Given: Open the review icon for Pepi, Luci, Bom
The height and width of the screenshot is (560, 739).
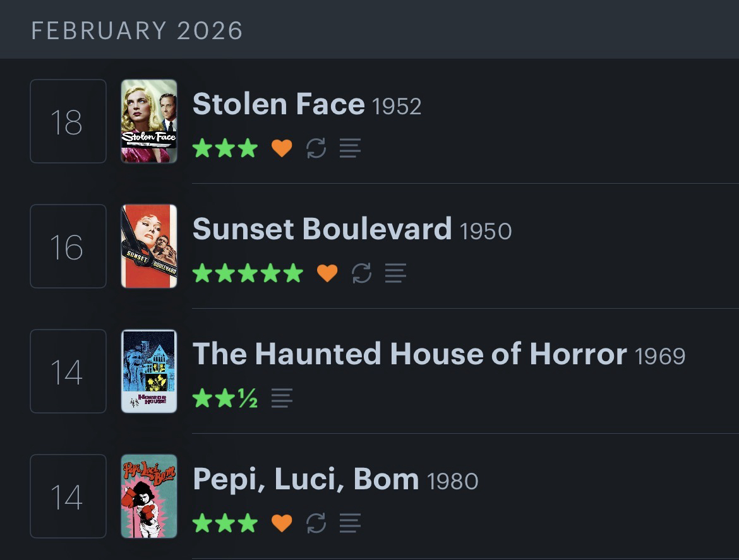Looking at the screenshot, I should 350,523.
